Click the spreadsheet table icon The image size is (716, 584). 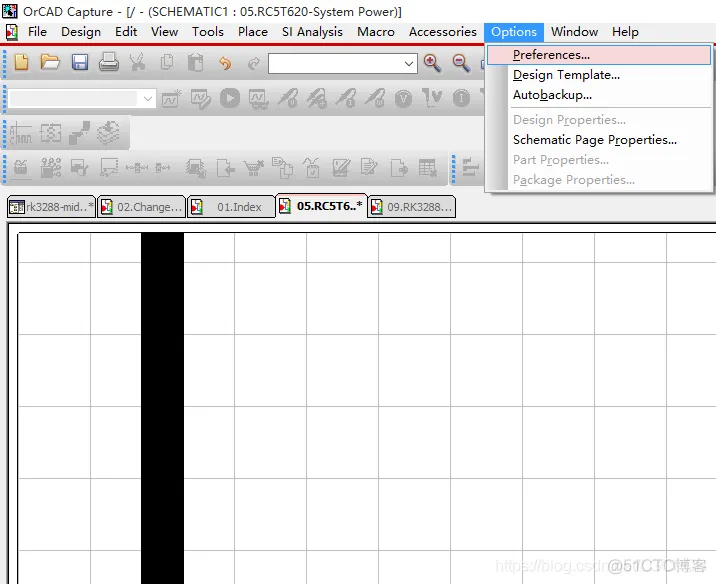pyautogui.click(x=428, y=168)
